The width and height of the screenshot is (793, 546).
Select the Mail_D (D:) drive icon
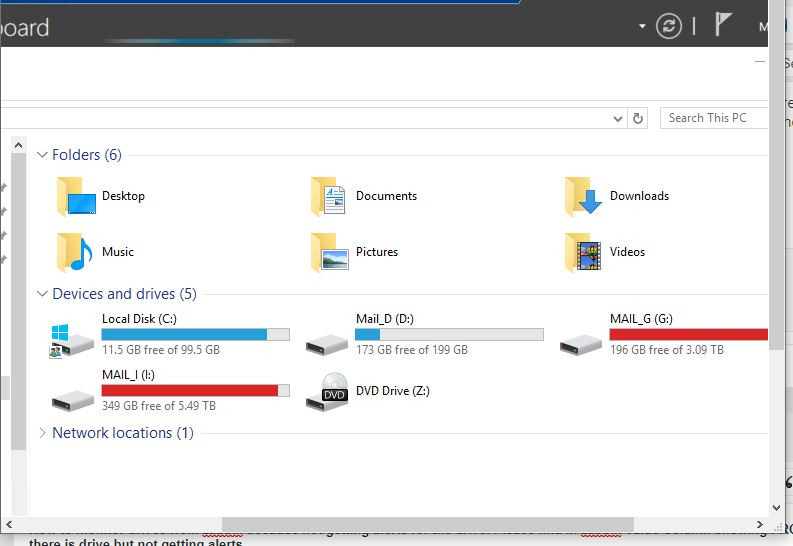327,344
